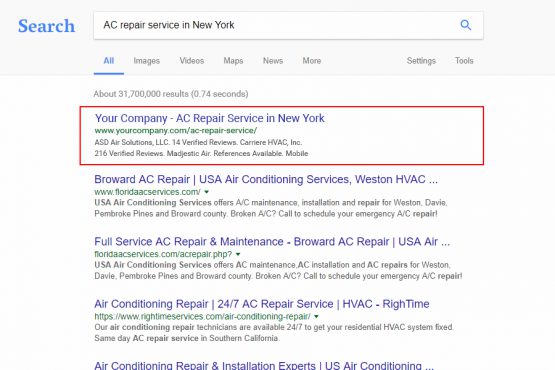Open the Maps tab

pos(233,61)
